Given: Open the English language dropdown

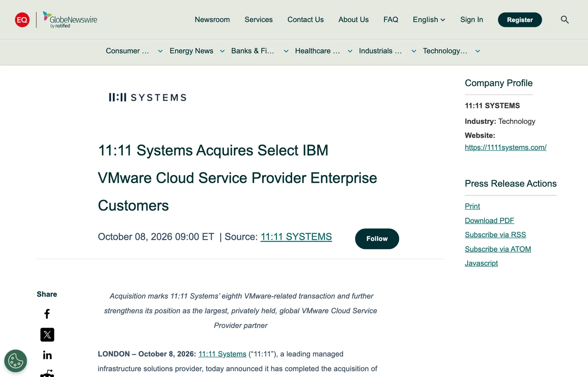Looking at the screenshot, I should (429, 19).
